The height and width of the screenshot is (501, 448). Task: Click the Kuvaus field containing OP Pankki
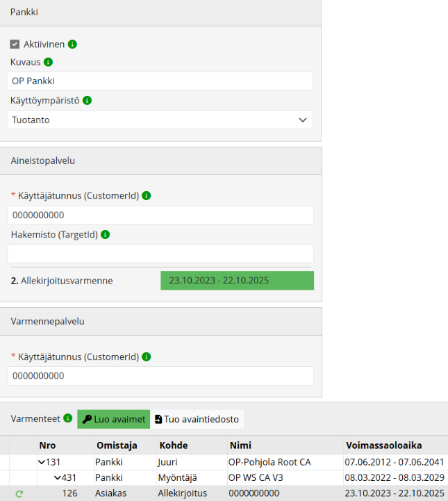[x=160, y=81]
